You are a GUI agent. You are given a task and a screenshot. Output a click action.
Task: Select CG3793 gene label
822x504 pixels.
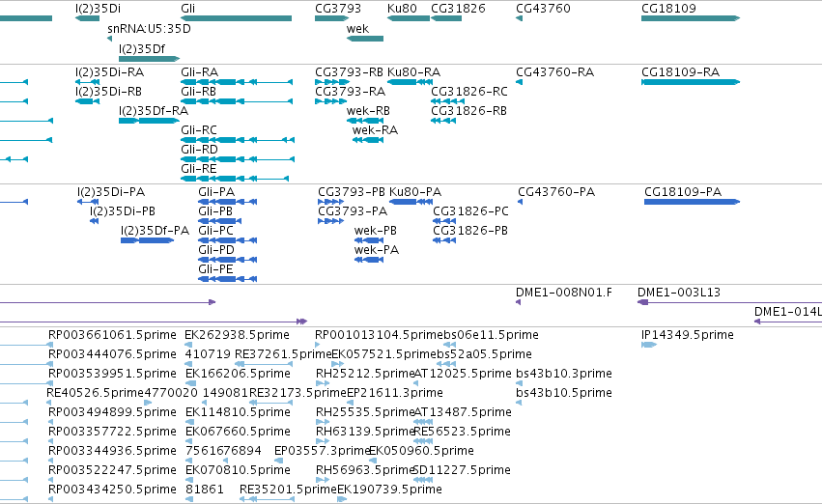tap(338, 9)
